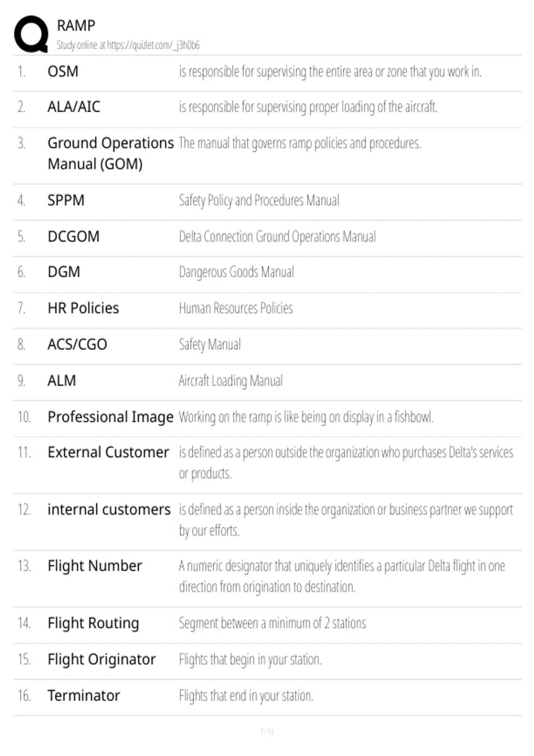Click the Flight Number term

(x=95, y=566)
